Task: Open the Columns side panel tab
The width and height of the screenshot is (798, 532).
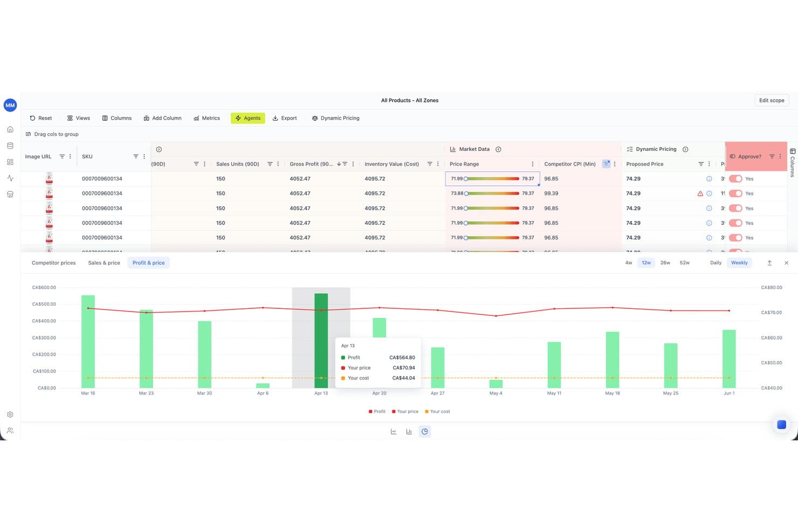Action: 792,163
